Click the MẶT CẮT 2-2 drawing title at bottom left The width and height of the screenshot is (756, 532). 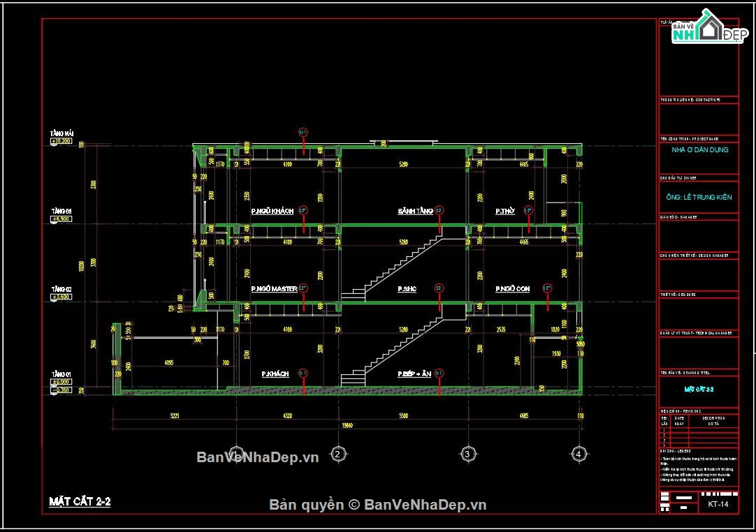click(80, 501)
